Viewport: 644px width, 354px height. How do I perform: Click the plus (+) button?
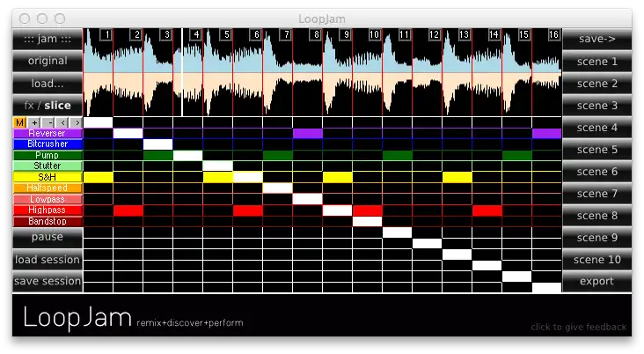point(34,122)
